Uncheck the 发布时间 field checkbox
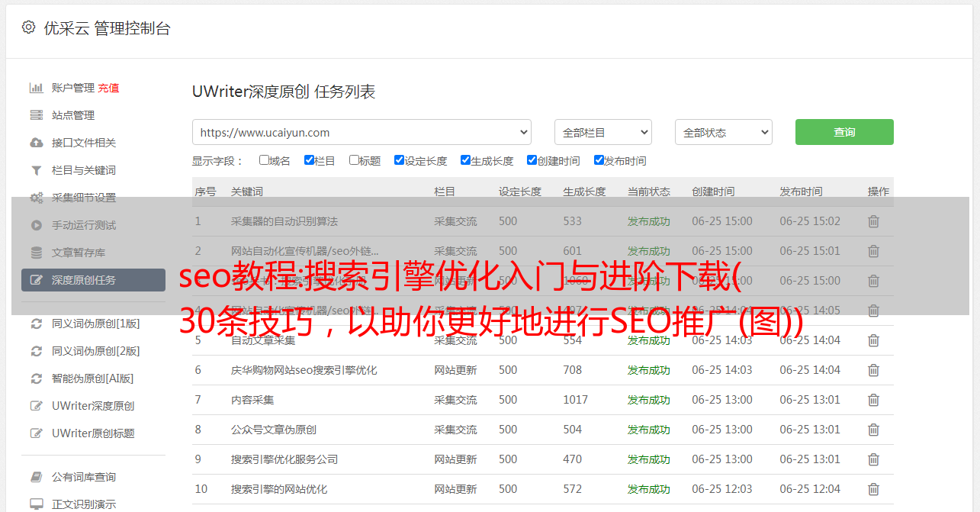 click(598, 160)
